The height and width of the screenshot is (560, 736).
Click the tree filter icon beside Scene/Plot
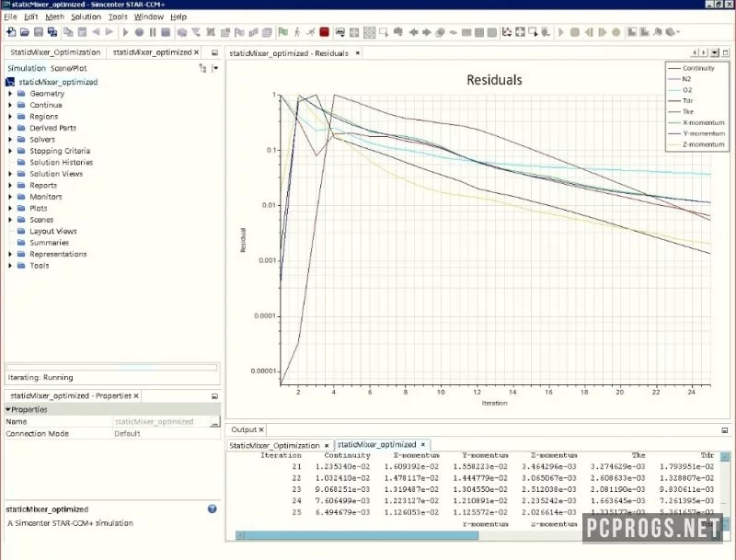(x=202, y=68)
